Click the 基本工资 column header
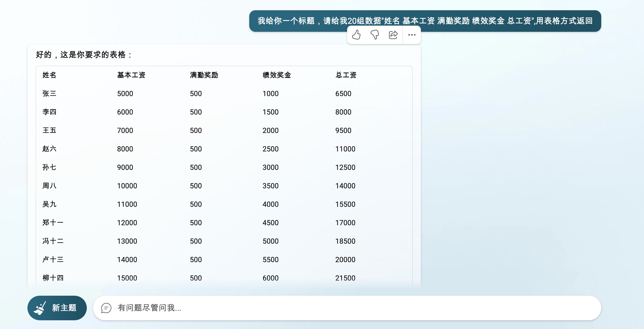 click(x=131, y=75)
